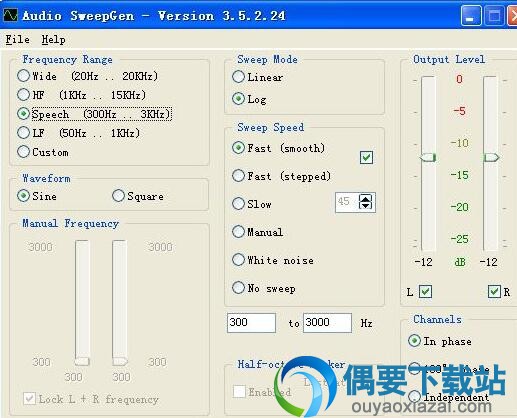Toggle the R channel checkbox

494,292
